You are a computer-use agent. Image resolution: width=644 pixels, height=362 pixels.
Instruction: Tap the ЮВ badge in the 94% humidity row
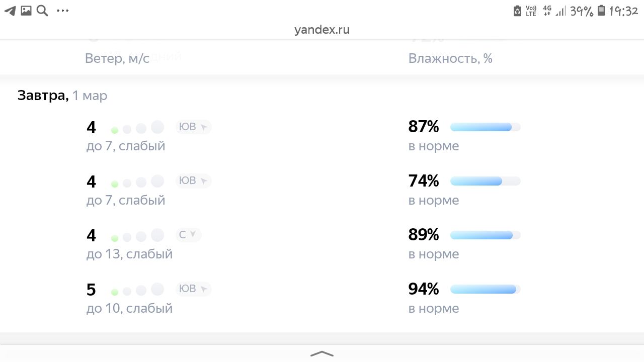click(193, 289)
